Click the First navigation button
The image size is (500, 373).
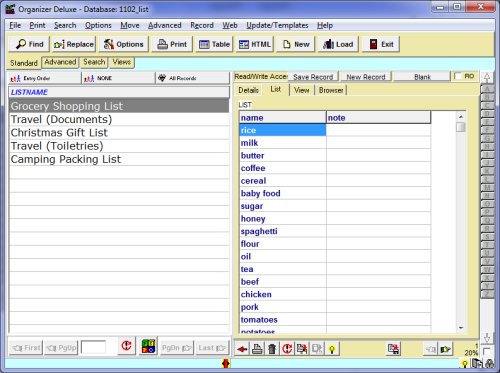[26, 348]
